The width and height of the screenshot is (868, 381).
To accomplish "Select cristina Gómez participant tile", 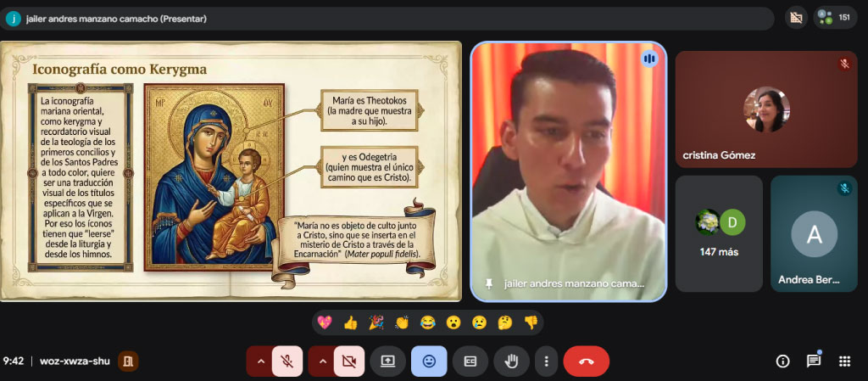I will tap(766, 109).
